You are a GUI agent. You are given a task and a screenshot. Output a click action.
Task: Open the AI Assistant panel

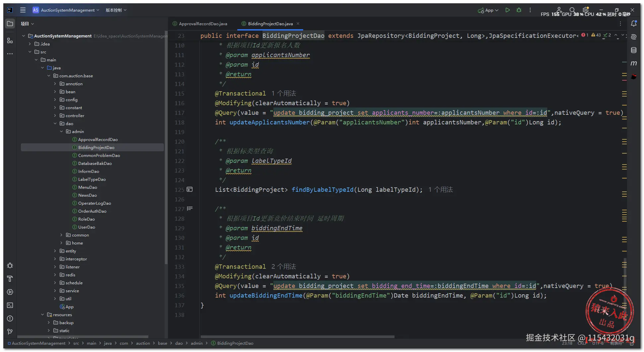tap(634, 37)
